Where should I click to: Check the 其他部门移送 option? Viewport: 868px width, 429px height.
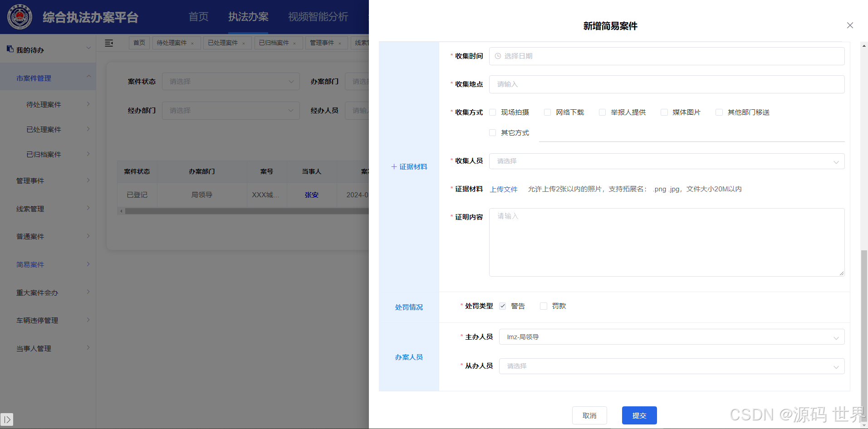pos(719,112)
